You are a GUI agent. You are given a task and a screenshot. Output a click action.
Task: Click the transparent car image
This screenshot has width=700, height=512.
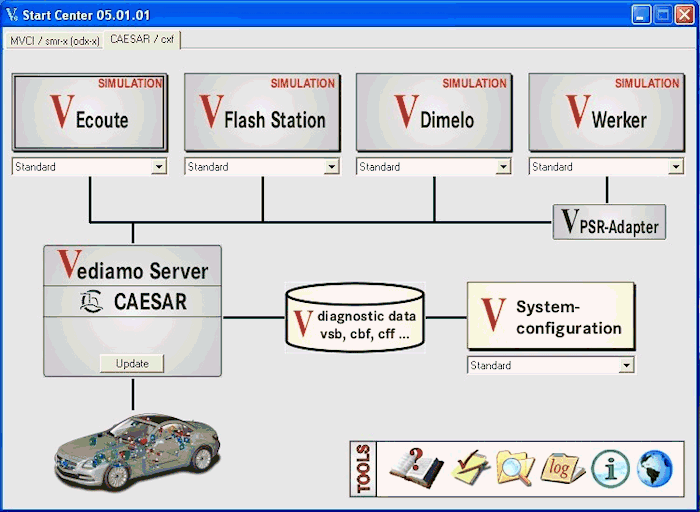point(138,451)
